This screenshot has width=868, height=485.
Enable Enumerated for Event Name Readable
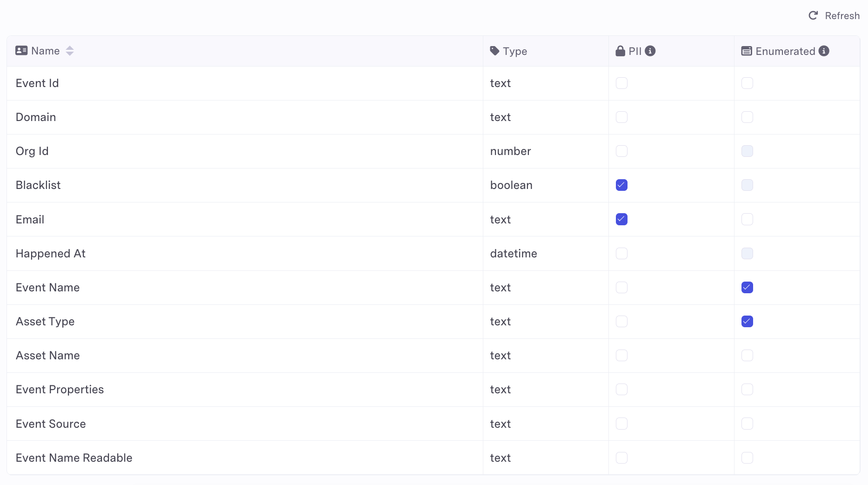(x=747, y=458)
